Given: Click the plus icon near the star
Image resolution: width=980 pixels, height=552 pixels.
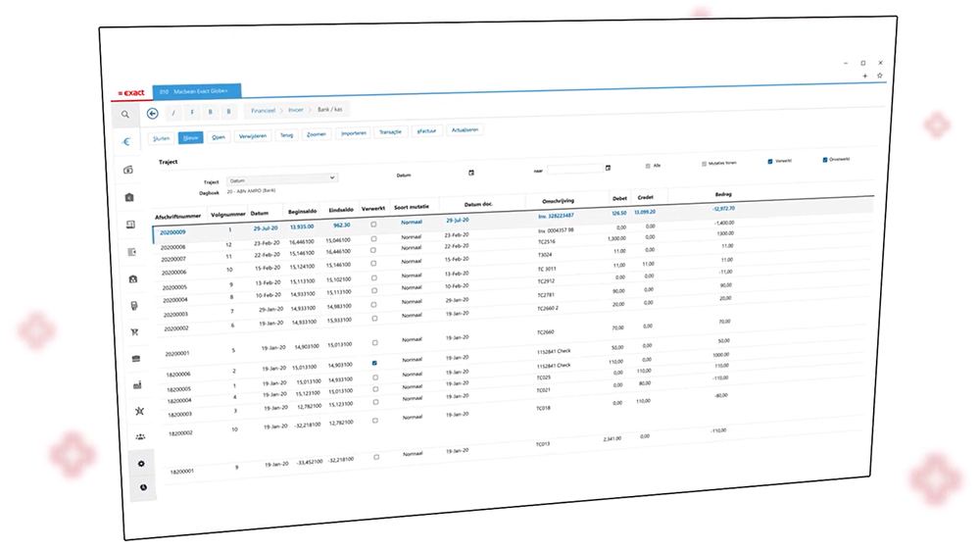Looking at the screenshot, I should (x=864, y=75).
